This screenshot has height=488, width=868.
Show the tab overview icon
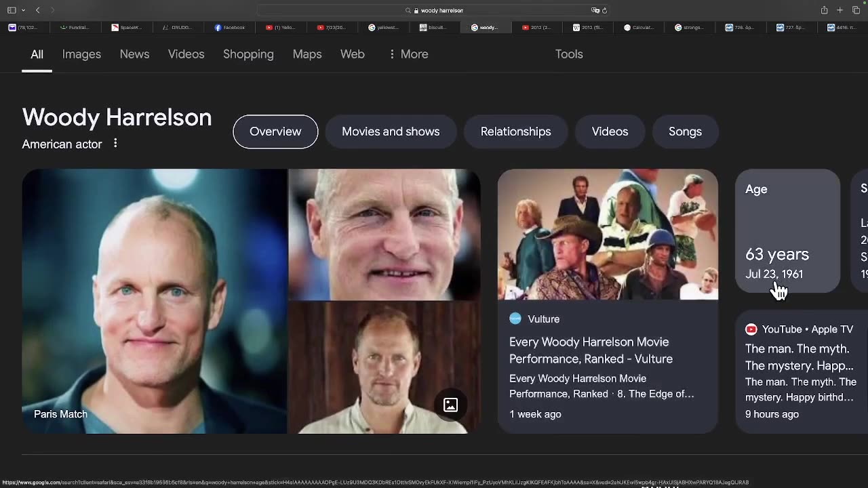[856, 10]
